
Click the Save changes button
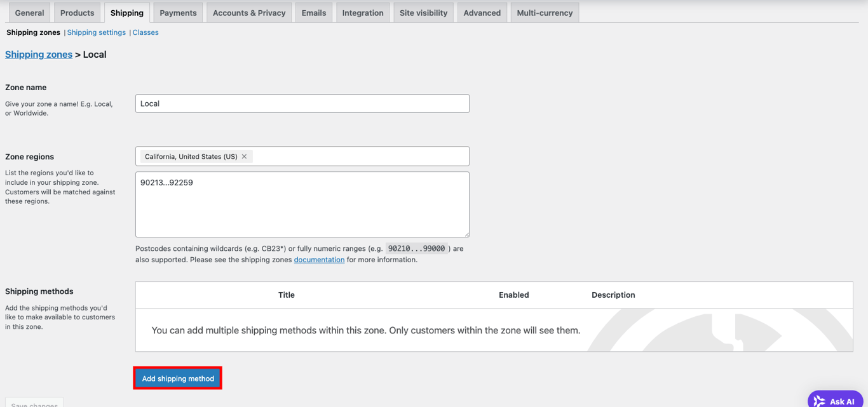coord(34,404)
